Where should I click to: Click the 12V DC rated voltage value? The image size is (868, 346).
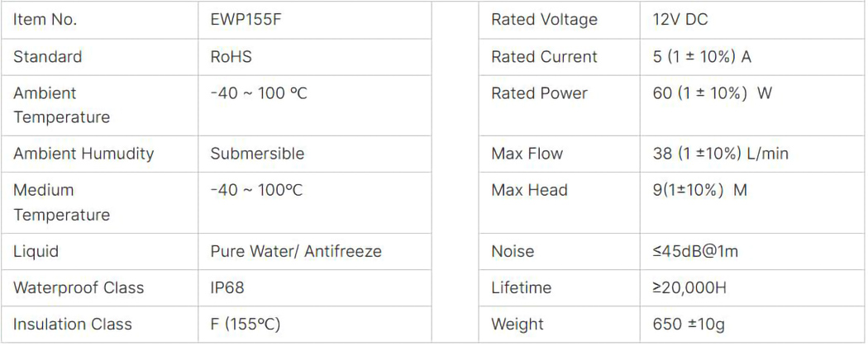point(680,20)
